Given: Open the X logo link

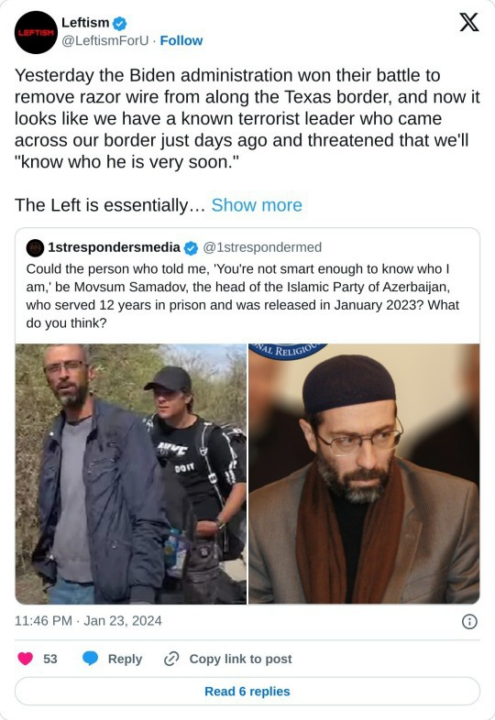Looking at the screenshot, I should [469, 22].
